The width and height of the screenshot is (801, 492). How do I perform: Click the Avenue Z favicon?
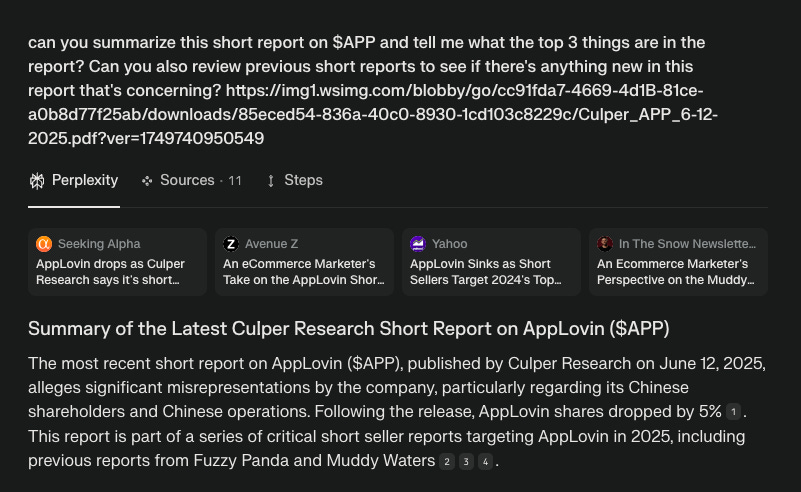231,244
